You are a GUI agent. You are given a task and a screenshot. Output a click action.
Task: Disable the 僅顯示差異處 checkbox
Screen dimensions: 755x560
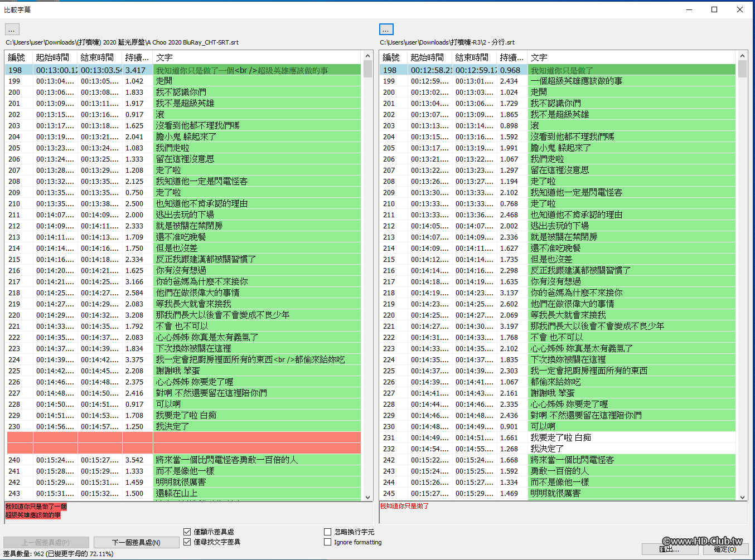187,532
